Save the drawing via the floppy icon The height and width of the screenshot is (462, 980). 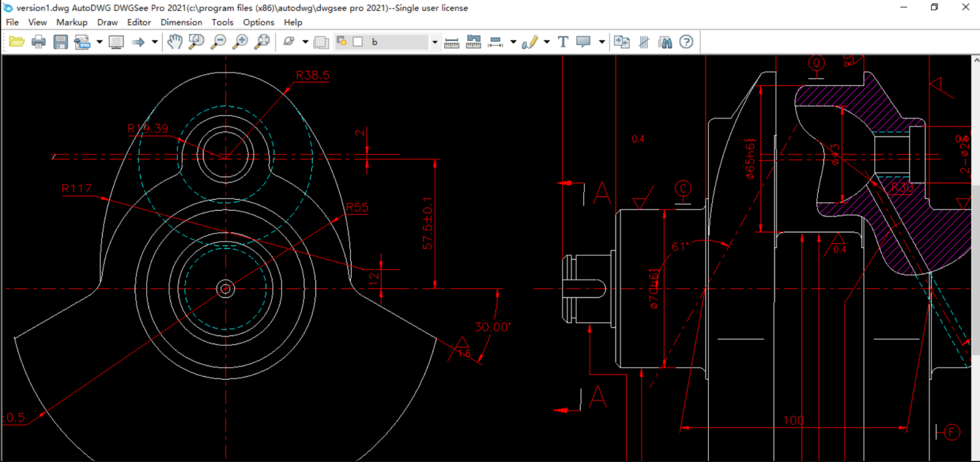[60, 41]
